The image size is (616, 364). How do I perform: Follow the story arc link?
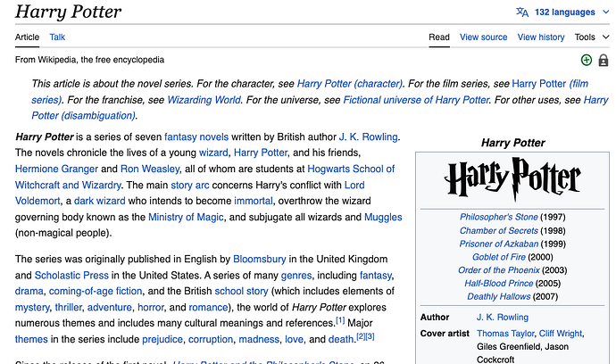click(x=190, y=185)
